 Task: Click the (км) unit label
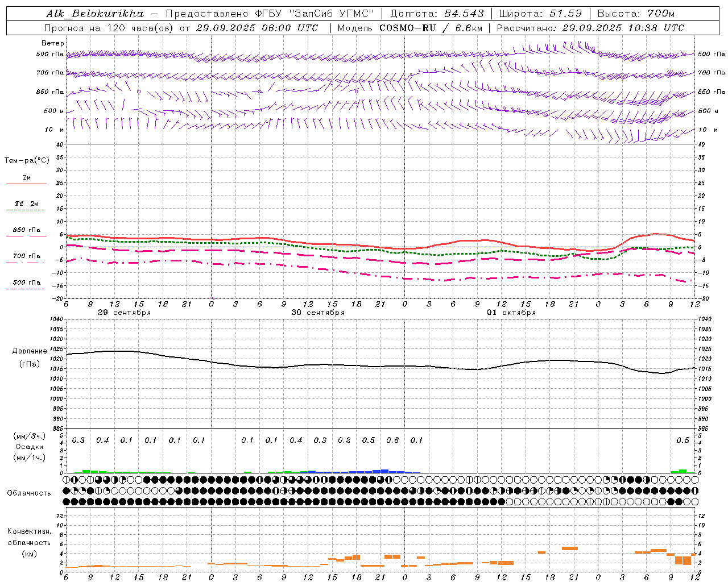pyautogui.click(x=29, y=553)
